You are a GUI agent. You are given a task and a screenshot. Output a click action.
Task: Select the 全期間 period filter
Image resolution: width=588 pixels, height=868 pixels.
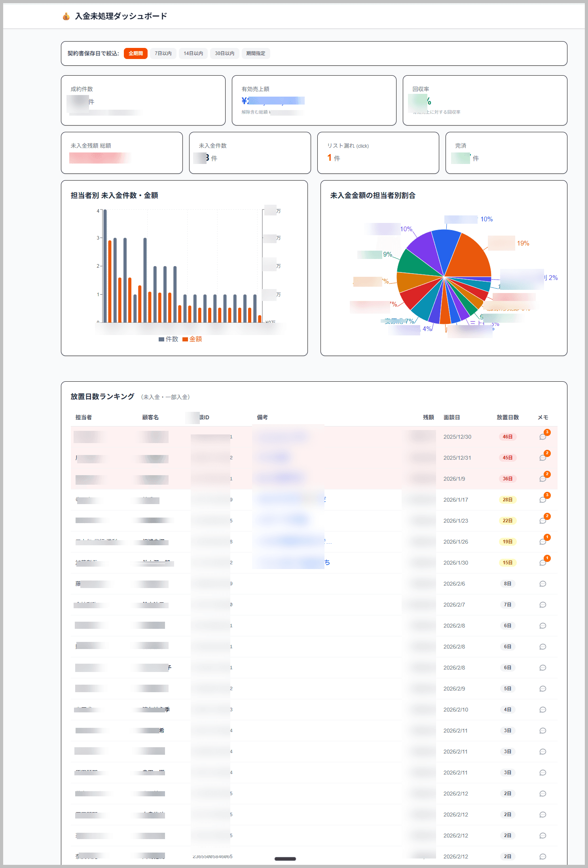point(135,53)
